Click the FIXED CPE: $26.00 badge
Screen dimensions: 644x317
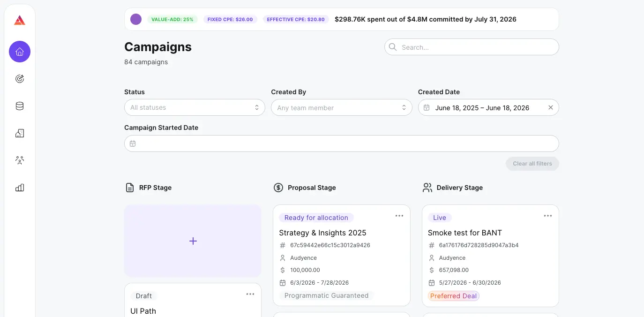pyautogui.click(x=230, y=20)
